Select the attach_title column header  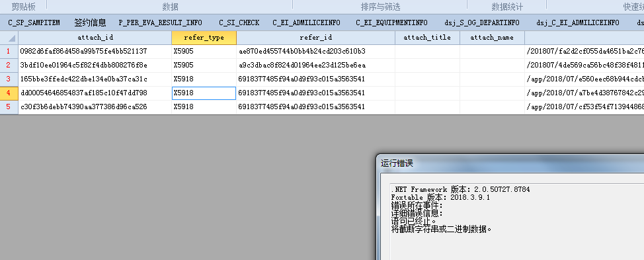(x=427, y=38)
